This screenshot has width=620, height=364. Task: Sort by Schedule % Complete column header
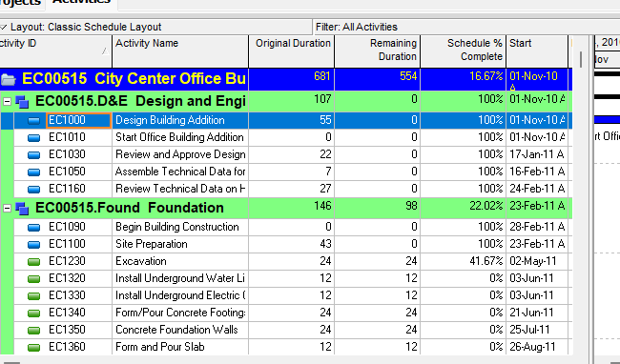coord(464,51)
